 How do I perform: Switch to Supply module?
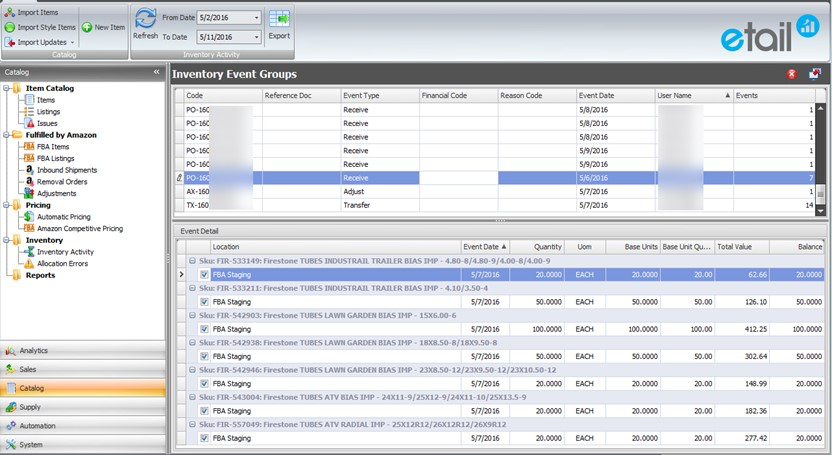click(x=83, y=407)
